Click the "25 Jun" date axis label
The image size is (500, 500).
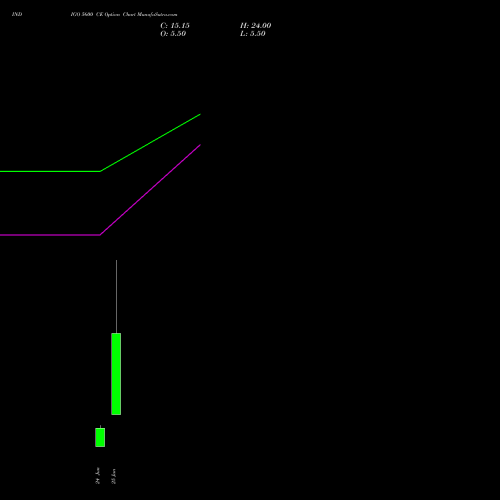[114, 476]
